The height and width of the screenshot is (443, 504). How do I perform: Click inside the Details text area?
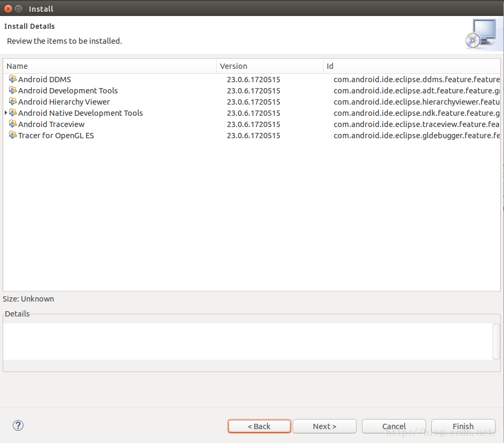pyautogui.click(x=248, y=342)
